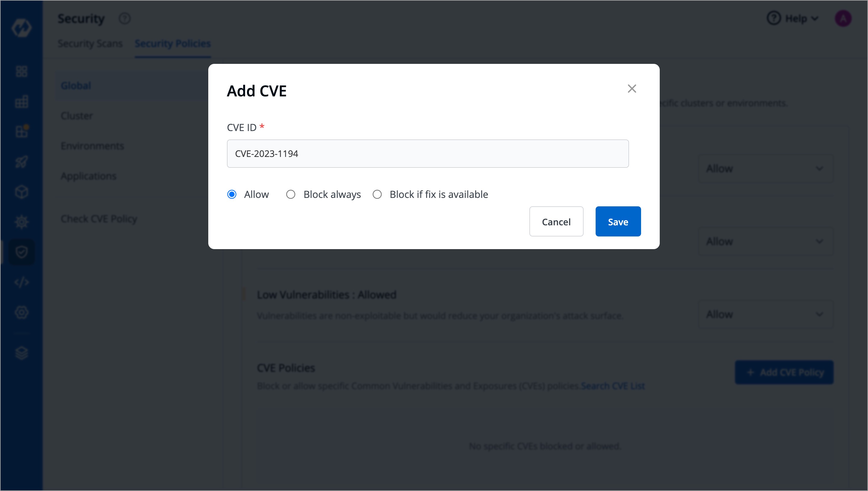Click the CVE ID input field
This screenshot has height=491, width=868.
pos(428,153)
